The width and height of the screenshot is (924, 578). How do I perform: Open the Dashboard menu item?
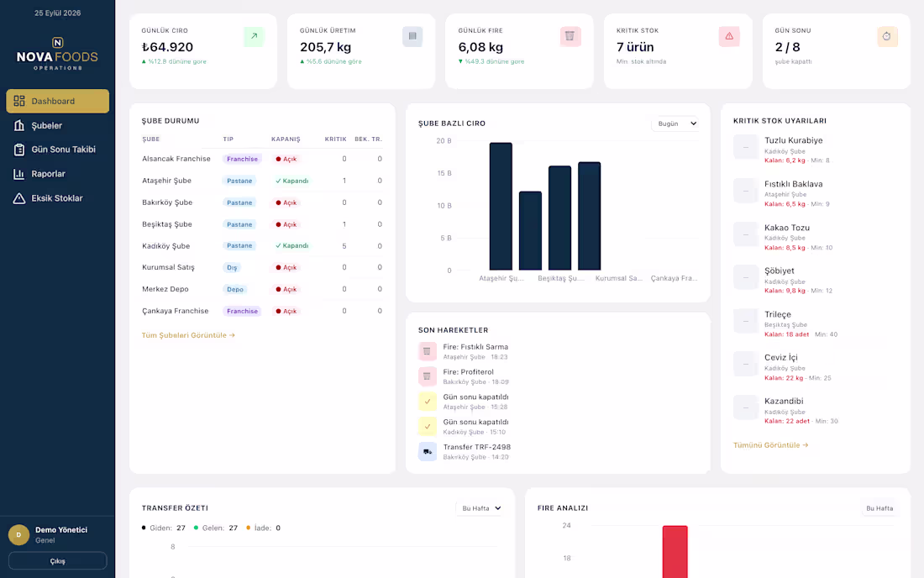[x=57, y=101]
